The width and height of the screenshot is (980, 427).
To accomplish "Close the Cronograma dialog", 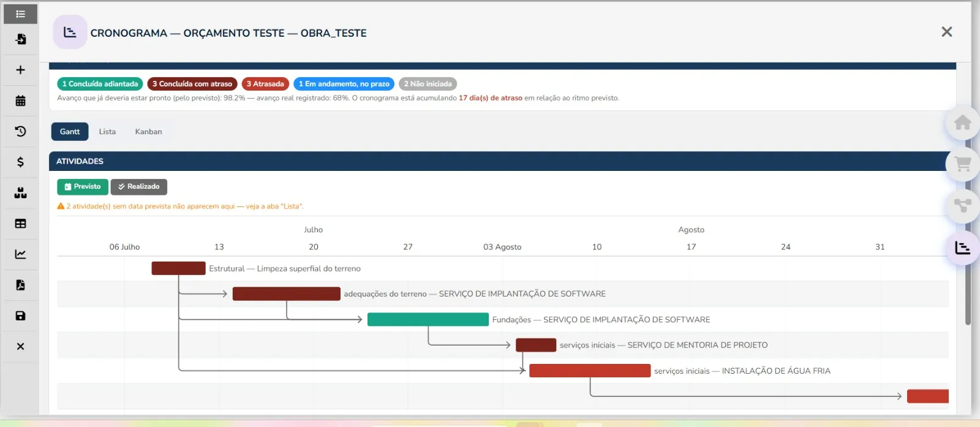I will click(946, 32).
